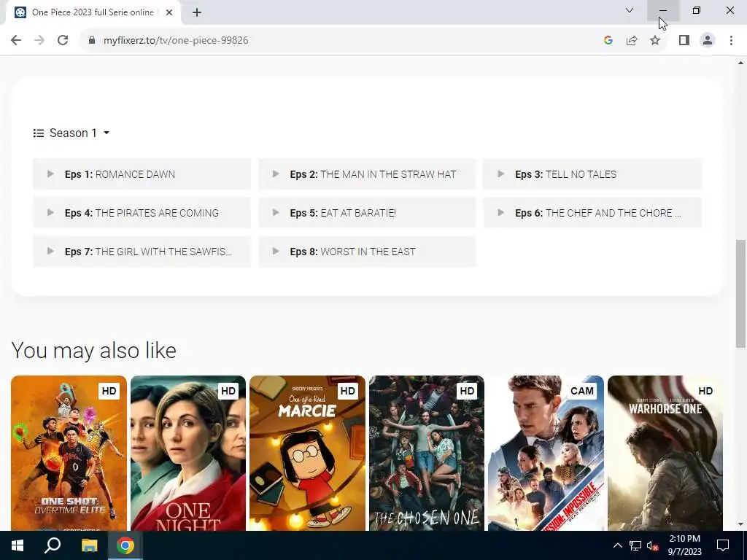Click the 'You may also like' heading
The image size is (747, 560).
click(94, 351)
